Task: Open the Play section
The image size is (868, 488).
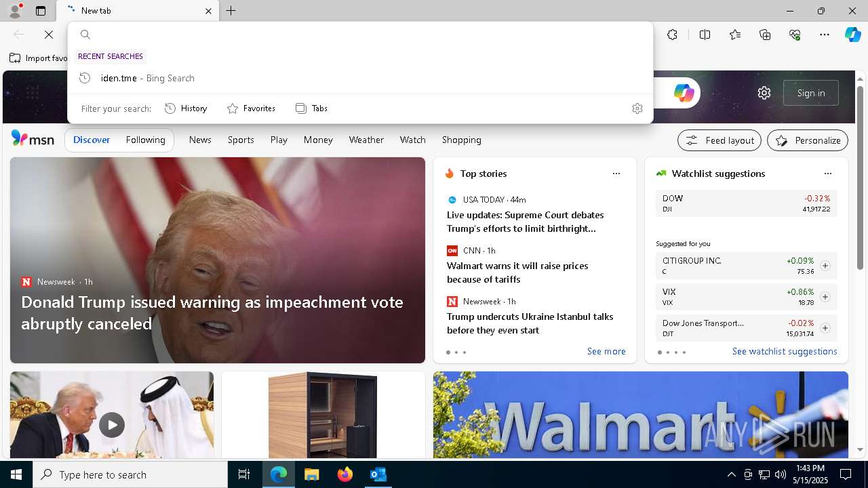Action: (279, 140)
